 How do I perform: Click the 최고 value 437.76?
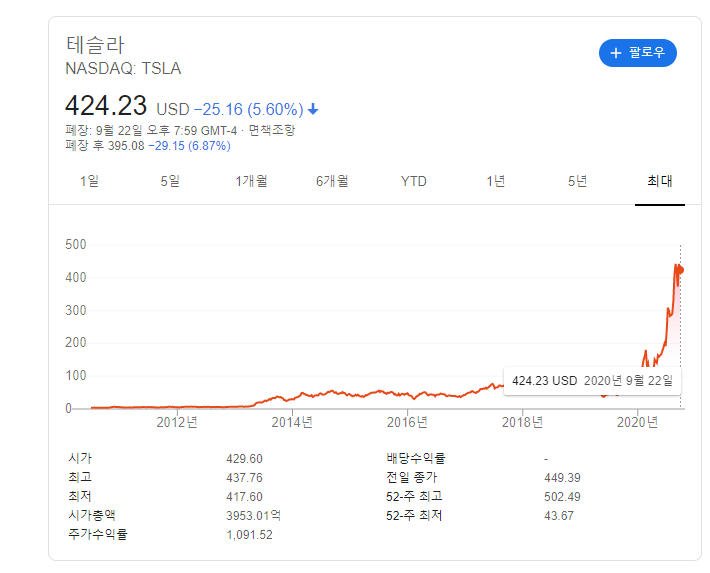245,478
